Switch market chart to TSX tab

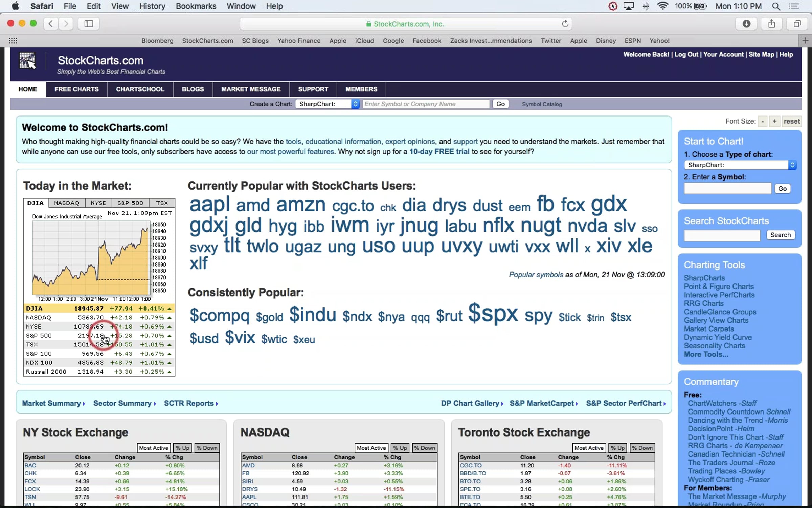pyautogui.click(x=162, y=203)
